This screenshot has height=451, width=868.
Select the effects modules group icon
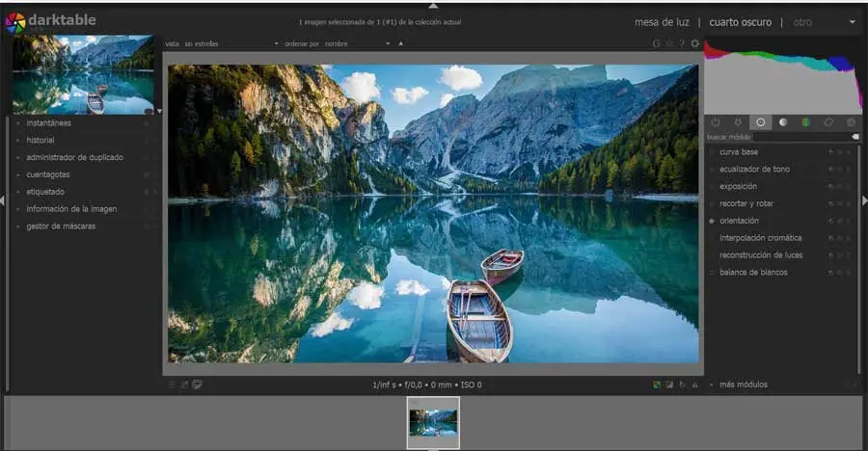coord(852,121)
